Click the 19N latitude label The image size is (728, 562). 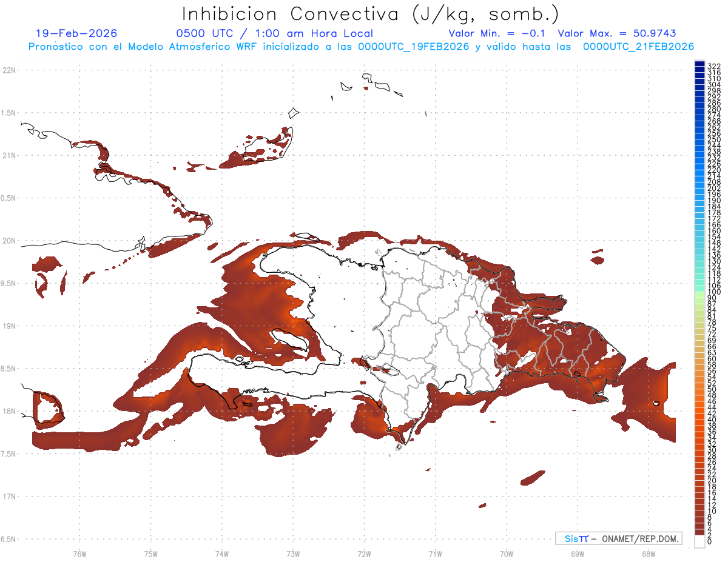[x=9, y=326]
